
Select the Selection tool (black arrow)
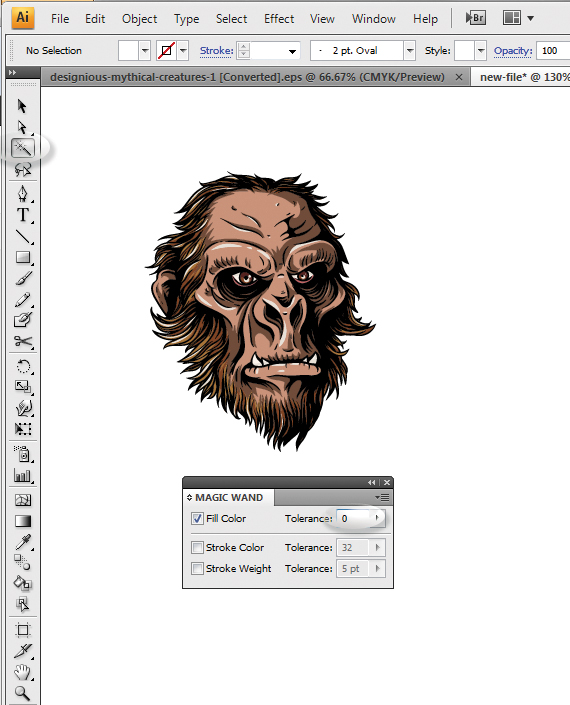pos(22,106)
